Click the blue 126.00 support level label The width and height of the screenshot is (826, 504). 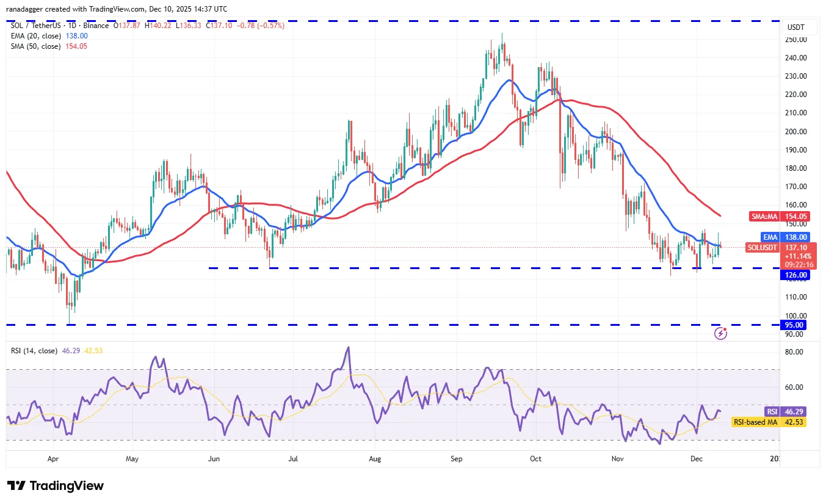tap(794, 275)
